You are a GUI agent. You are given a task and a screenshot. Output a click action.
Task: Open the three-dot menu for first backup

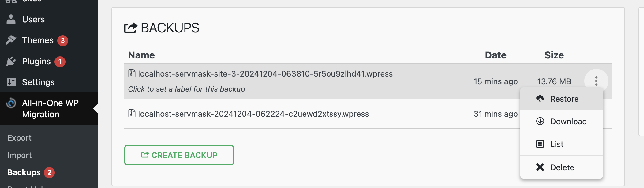pos(596,81)
